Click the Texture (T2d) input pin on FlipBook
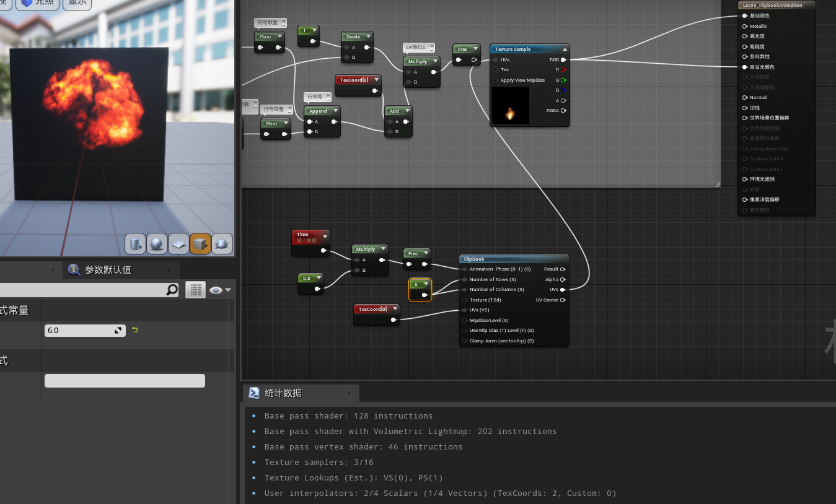The height and width of the screenshot is (504, 836). [x=464, y=300]
